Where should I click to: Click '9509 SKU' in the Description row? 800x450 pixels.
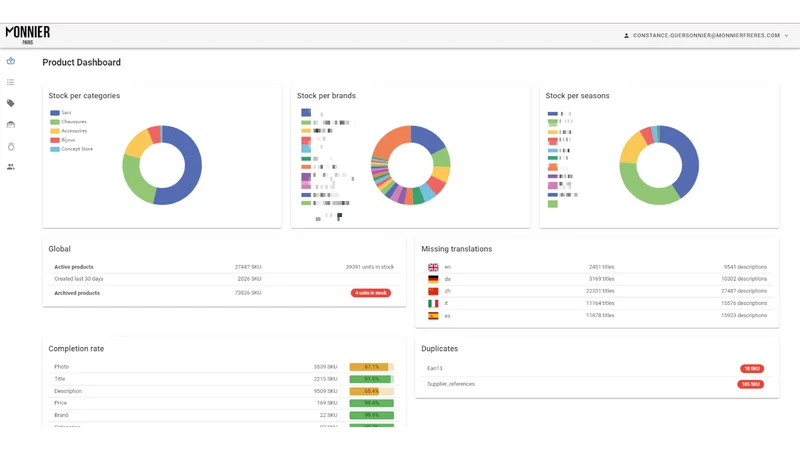coord(326,391)
